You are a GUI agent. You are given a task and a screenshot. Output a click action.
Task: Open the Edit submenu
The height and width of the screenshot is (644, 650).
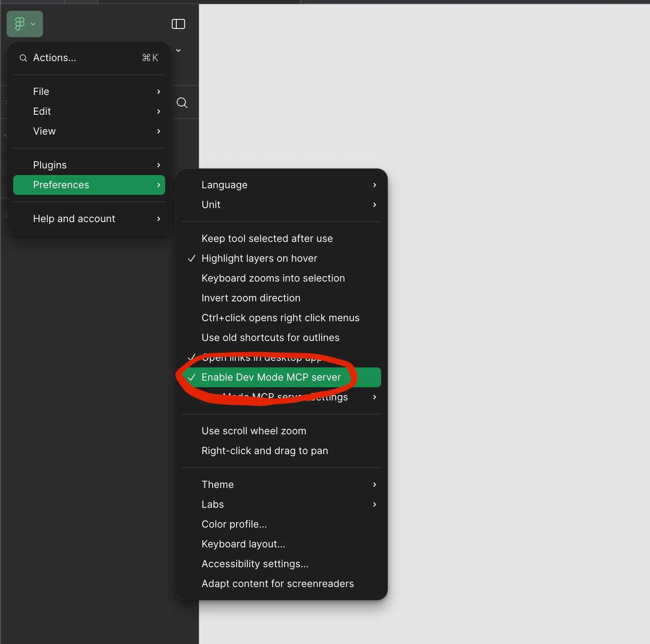click(x=89, y=111)
